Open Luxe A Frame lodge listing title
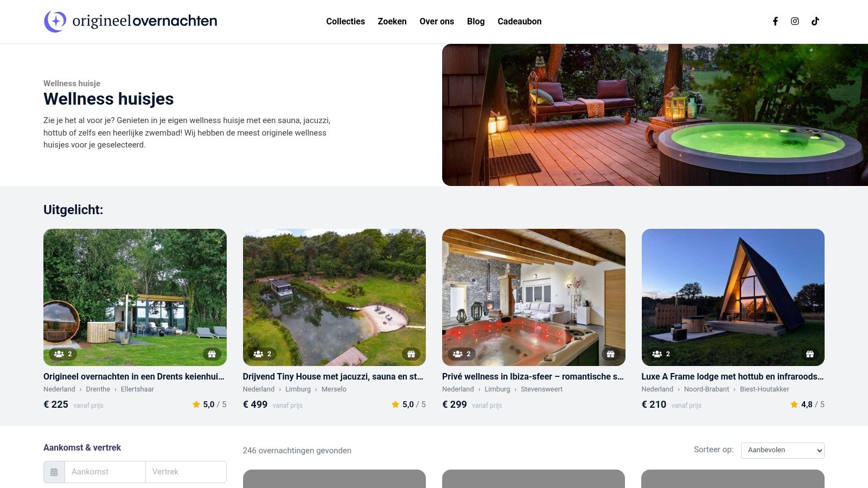The width and height of the screenshot is (868, 488). click(x=732, y=376)
